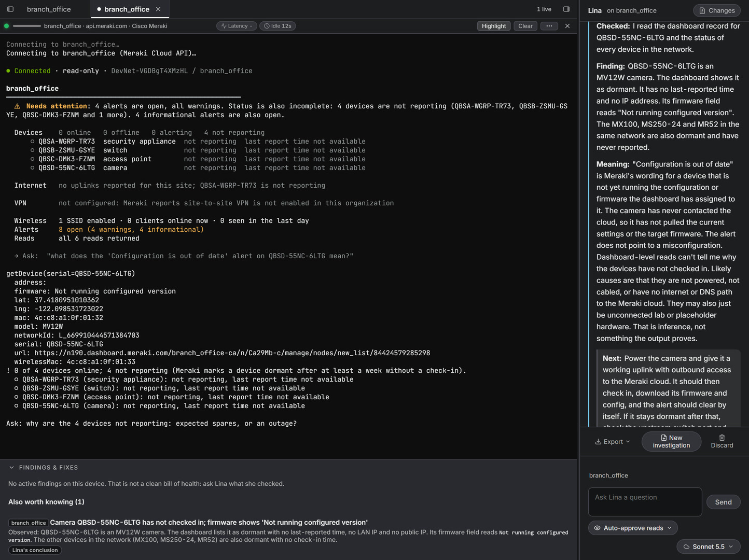The width and height of the screenshot is (749, 560).
Task: Click the Also worth knowing (1) heading
Action: point(46,502)
